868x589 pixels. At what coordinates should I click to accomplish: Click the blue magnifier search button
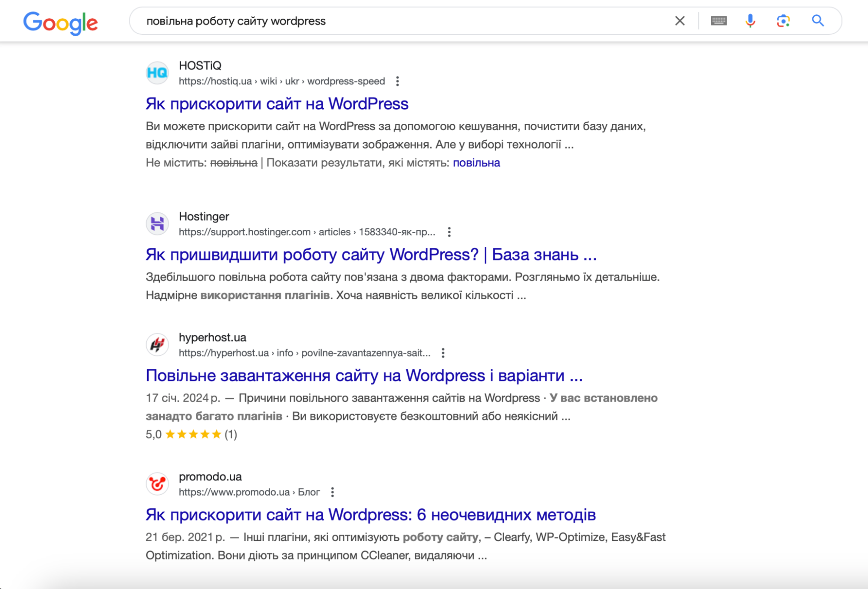click(x=818, y=20)
